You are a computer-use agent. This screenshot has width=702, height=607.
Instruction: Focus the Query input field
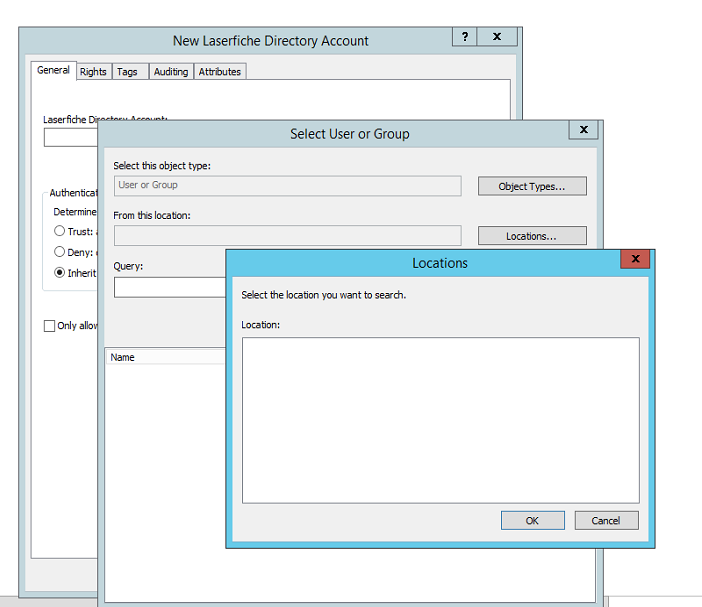pos(170,287)
